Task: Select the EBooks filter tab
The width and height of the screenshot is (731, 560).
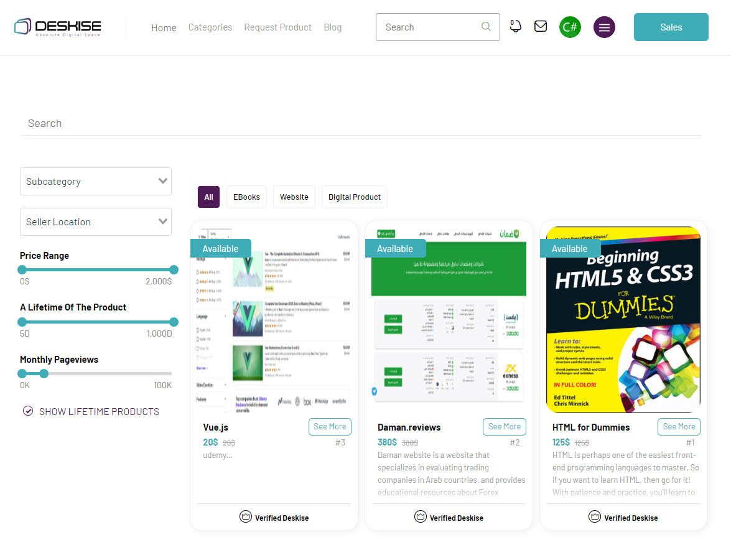Action: [246, 197]
